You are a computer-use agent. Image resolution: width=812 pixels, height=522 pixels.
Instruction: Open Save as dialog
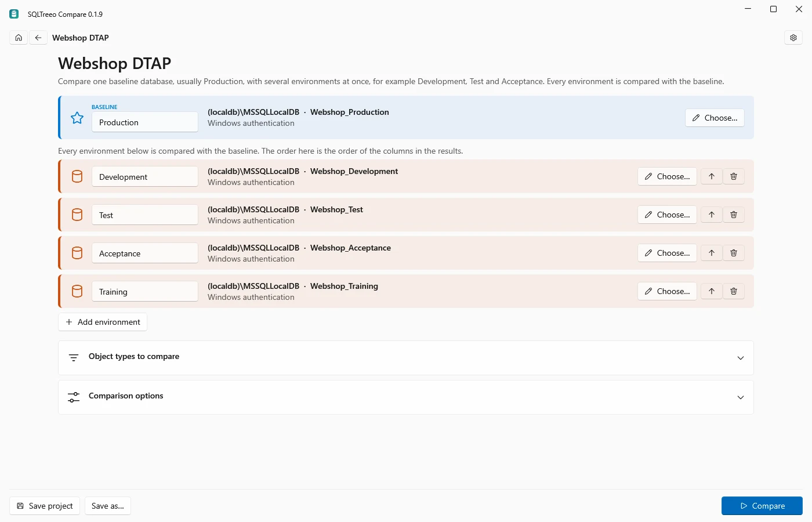coord(108,506)
